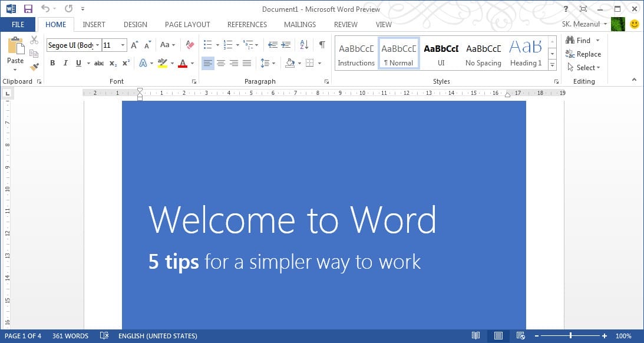The image size is (644, 343).
Task: Toggle Show/Hide paragraph marks
Action: click(322, 45)
